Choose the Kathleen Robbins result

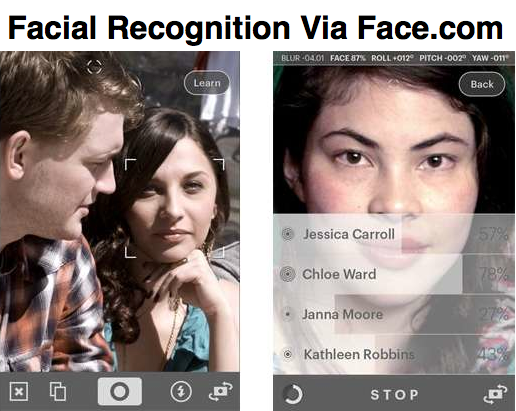(x=394, y=354)
